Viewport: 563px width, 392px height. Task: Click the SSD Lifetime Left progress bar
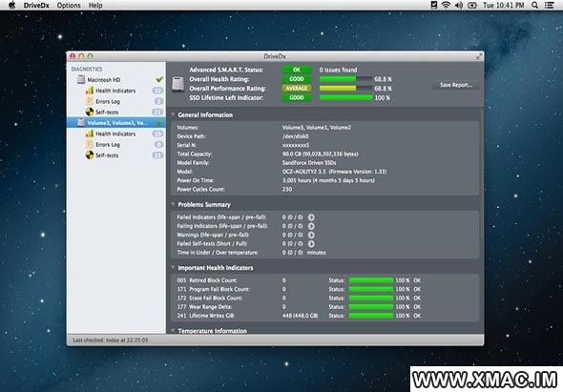point(346,97)
